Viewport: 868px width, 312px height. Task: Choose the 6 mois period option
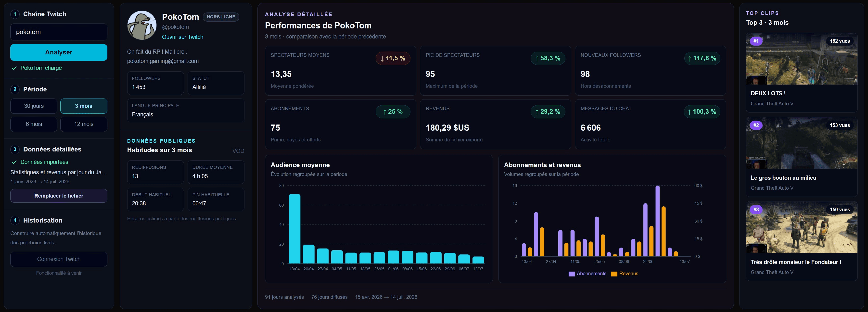(34, 124)
